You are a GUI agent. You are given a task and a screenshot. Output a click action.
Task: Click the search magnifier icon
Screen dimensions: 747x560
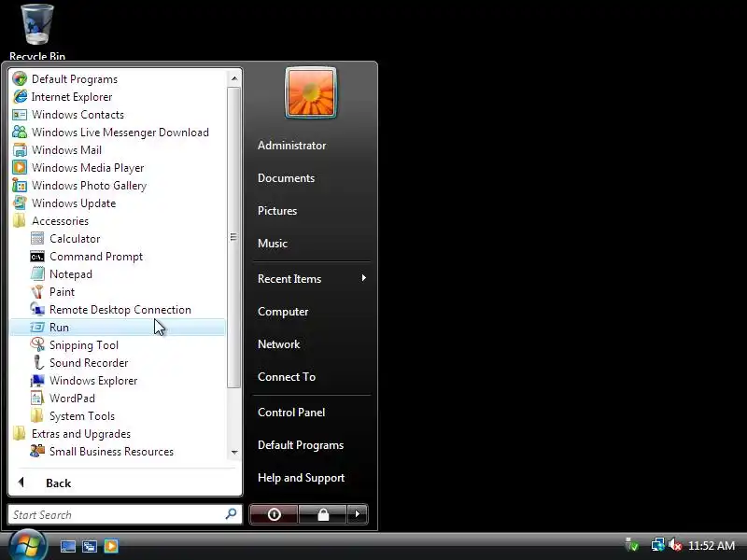pyautogui.click(x=231, y=514)
